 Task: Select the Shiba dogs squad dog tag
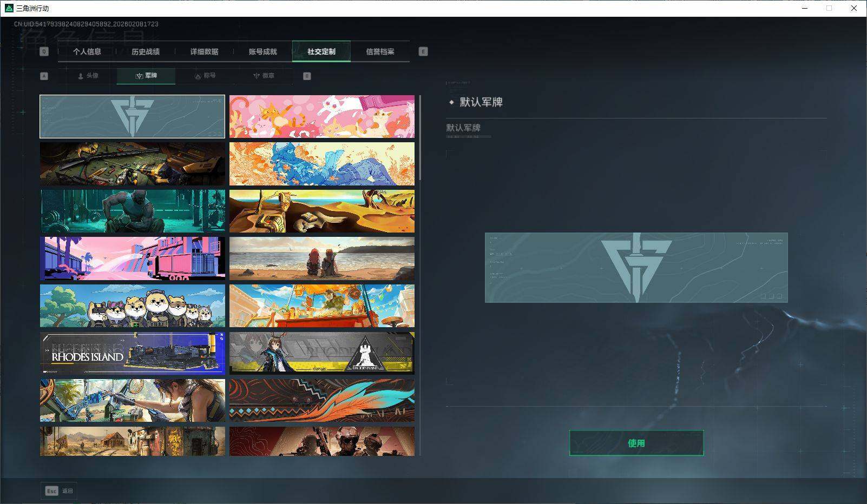tap(132, 306)
